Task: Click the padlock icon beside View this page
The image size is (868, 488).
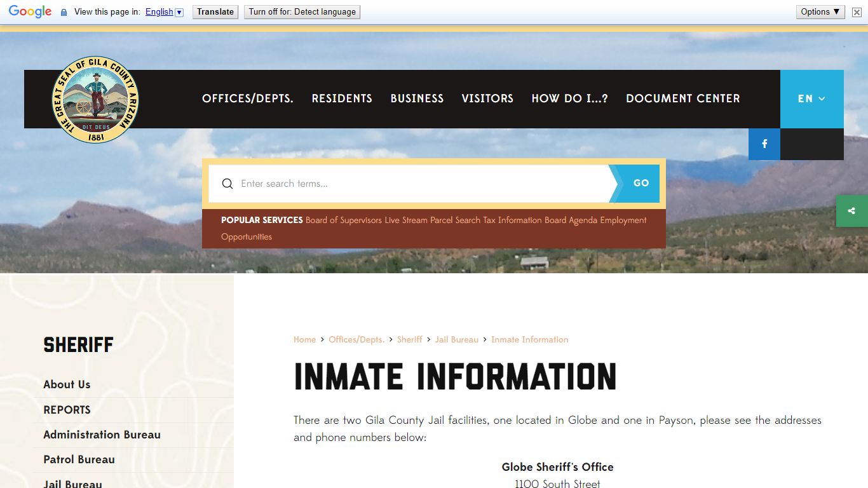Action: pyautogui.click(x=64, y=12)
